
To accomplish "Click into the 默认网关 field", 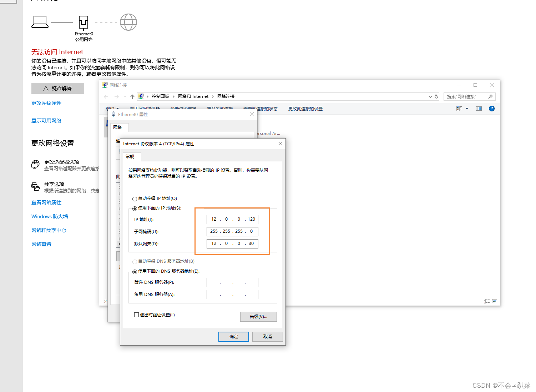I will click(232, 243).
